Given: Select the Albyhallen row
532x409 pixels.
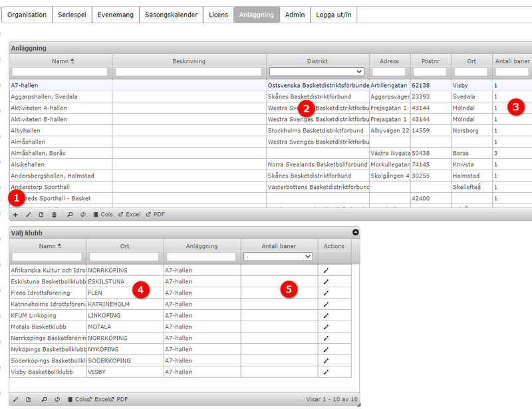Looking at the screenshot, I should point(271,130).
